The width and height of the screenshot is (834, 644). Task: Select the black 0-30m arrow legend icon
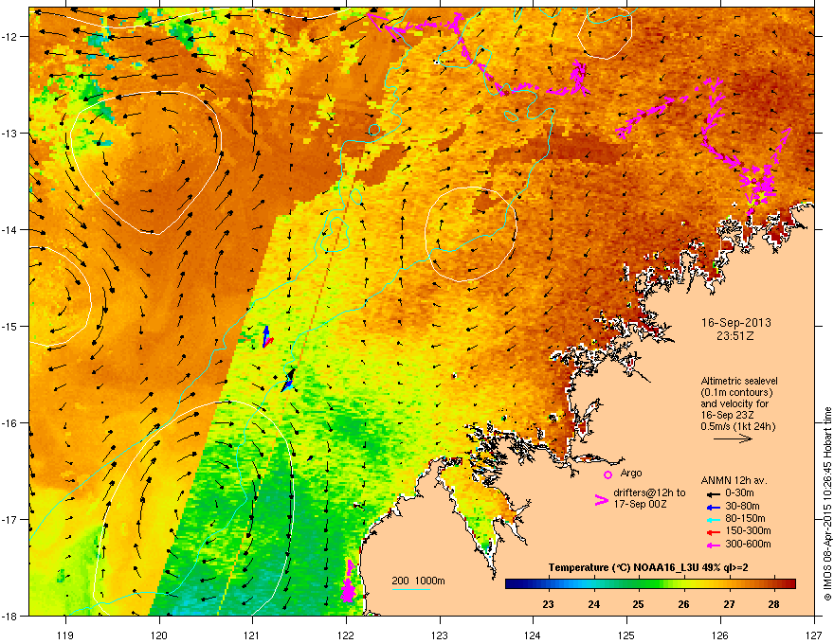[x=713, y=493]
